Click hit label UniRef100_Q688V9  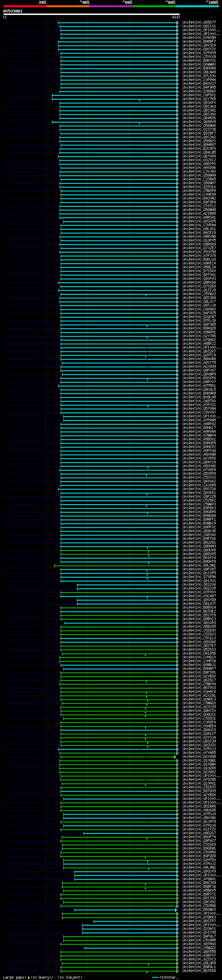[x=199, y=122]
